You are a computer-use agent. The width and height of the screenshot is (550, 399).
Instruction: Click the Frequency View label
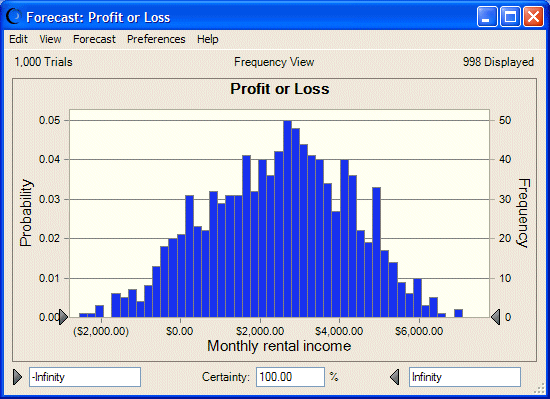coord(274,62)
